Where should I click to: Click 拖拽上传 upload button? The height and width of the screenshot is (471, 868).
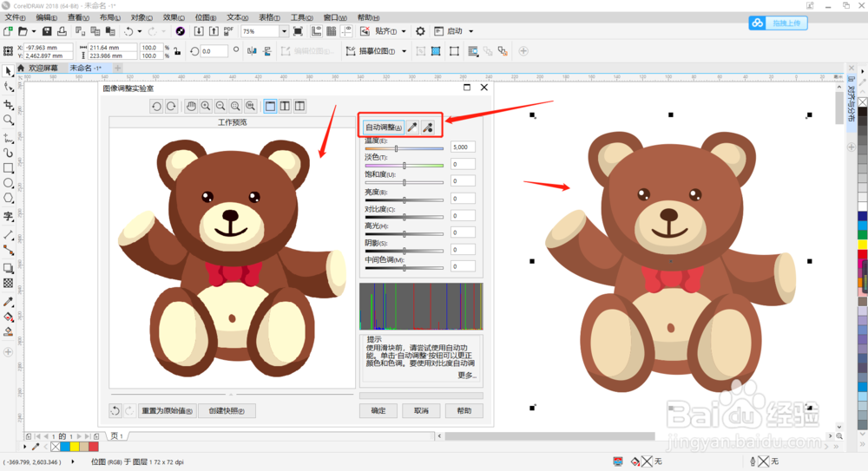pyautogui.click(x=779, y=23)
